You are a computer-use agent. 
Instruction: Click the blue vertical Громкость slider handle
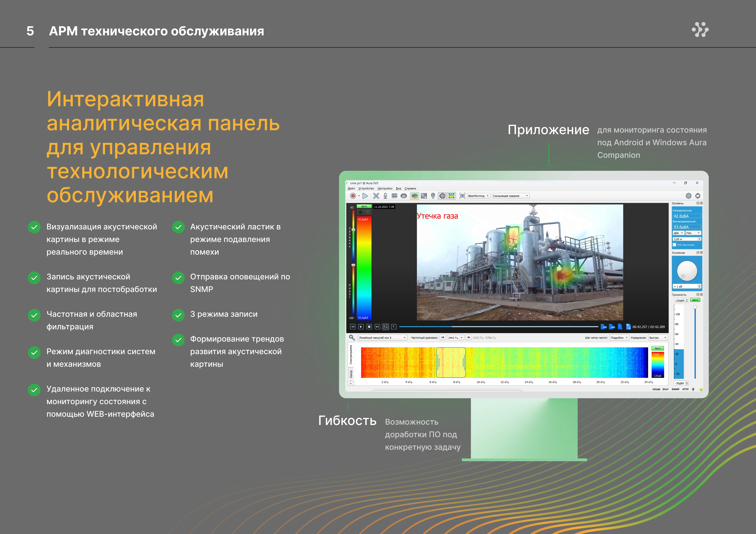pyautogui.click(x=695, y=307)
